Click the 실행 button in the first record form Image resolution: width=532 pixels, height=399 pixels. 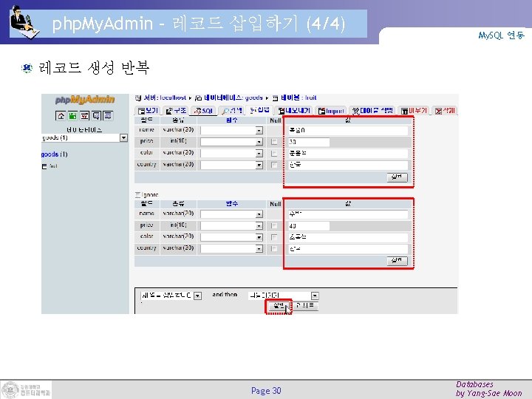point(397,177)
